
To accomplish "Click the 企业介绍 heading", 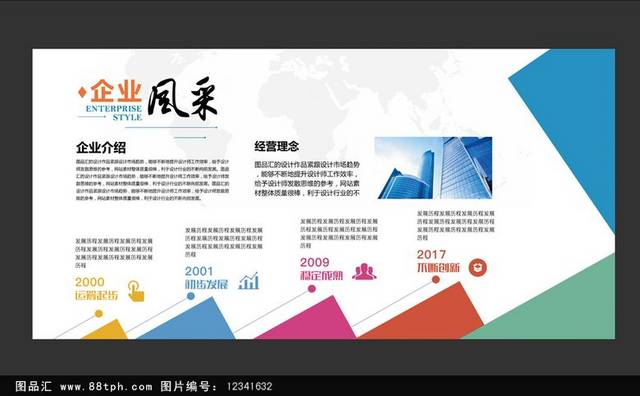I will tap(101, 147).
